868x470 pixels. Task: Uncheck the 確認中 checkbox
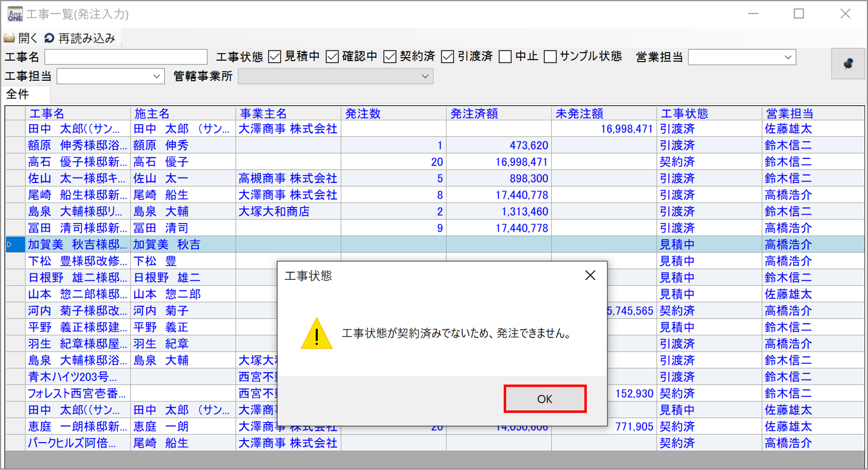pos(333,57)
